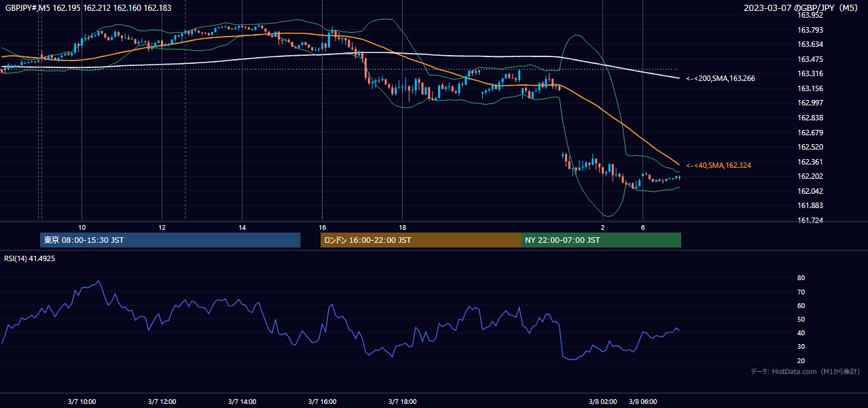Click the HistData.com data source credit
The width and height of the screenshot is (868, 408).
pos(806,371)
